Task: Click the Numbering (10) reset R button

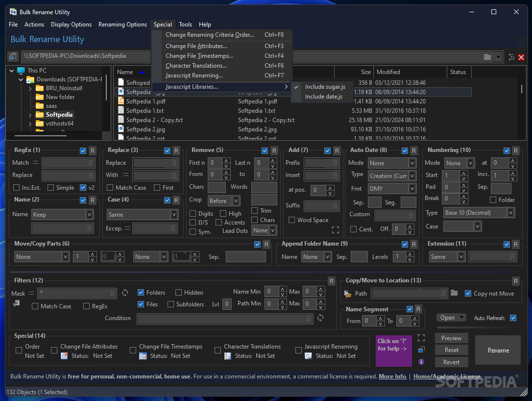Action: coord(515,151)
